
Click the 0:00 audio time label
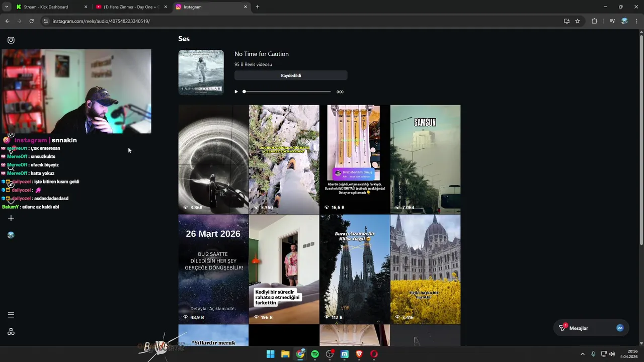pyautogui.click(x=340, y=92)
